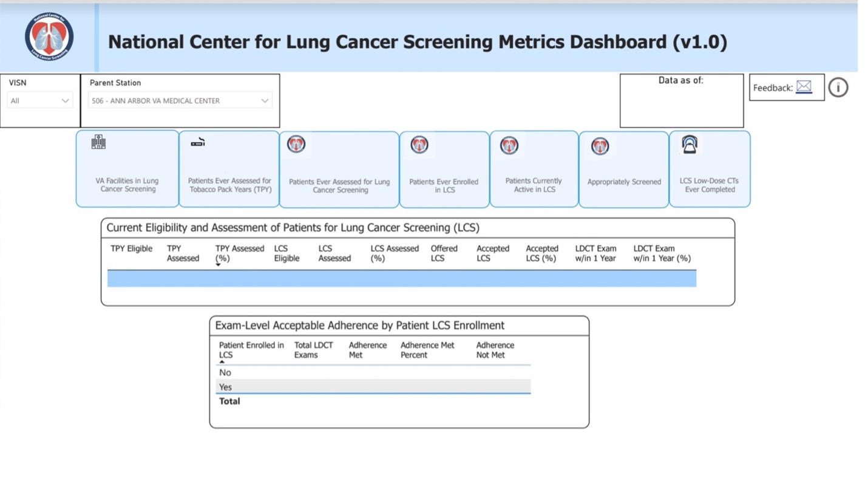
Task: Select the Yes row in adherence table
Action: tap(373, 386)
